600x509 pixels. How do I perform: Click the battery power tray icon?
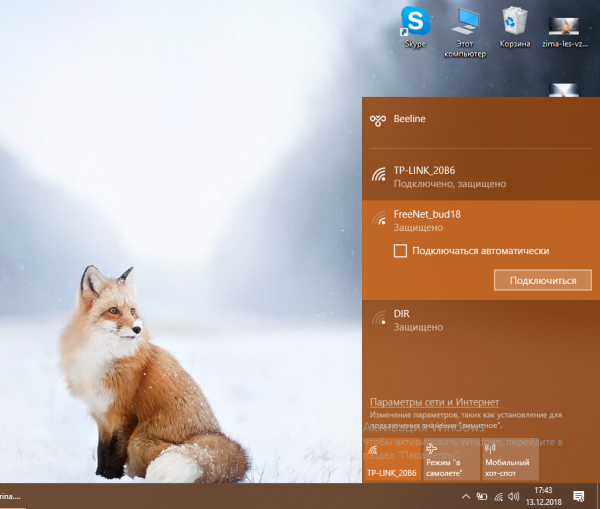482,496
